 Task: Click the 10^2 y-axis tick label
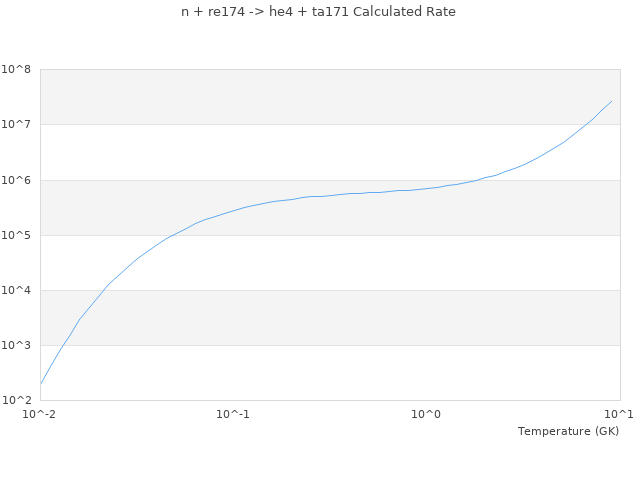(x=17, y=400)
